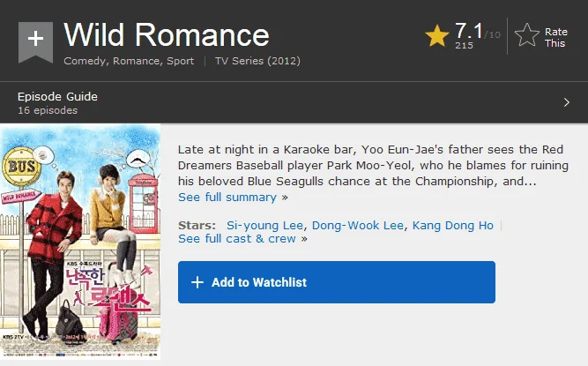588x366 pixels.
Task: Click the Comedy genre link
Action: click(85, 61)
